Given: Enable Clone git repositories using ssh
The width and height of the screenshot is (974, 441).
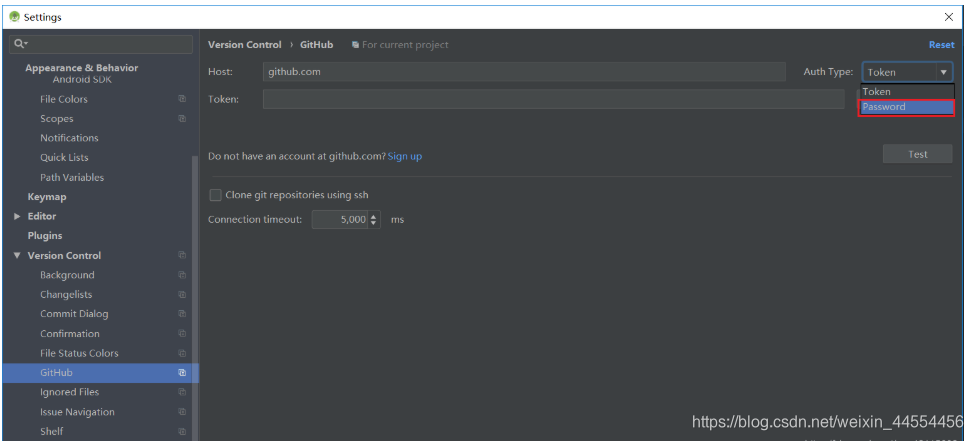Looking at the screenshot, I should [x=216, y=195].
